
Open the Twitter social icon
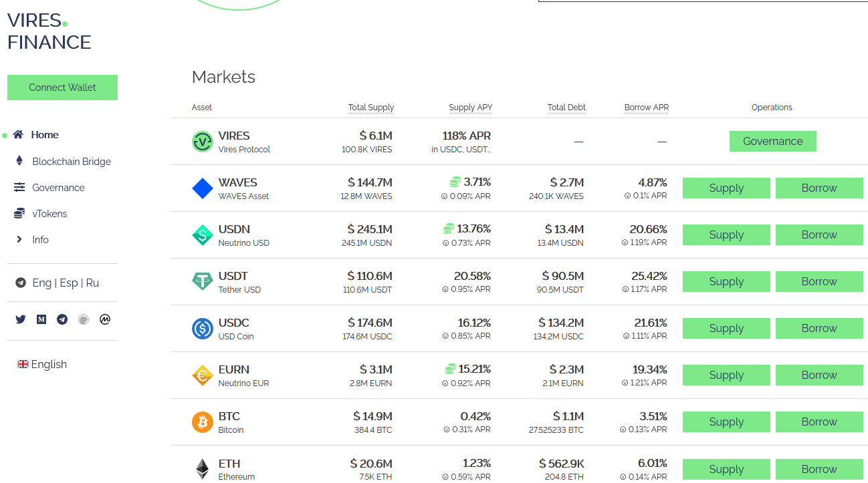point(21,319)
